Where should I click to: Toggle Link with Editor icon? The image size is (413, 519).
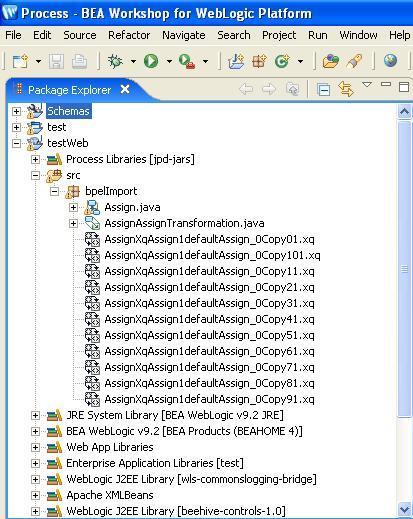click(346, 89)
